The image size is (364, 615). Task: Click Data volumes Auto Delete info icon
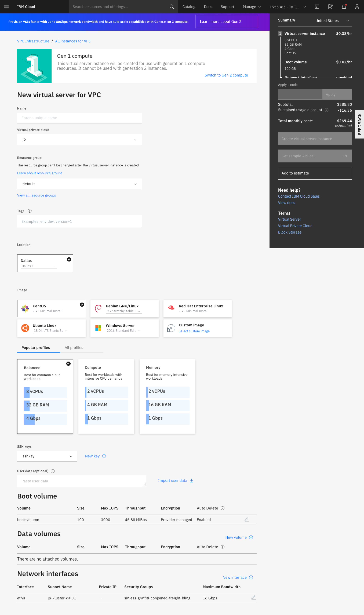[222, 547]
